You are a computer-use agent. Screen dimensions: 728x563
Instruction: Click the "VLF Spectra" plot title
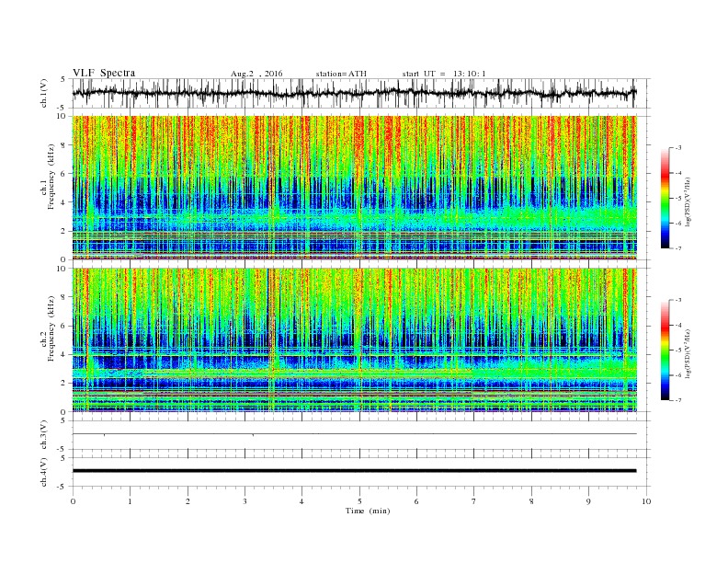click(x=104, y=73)
